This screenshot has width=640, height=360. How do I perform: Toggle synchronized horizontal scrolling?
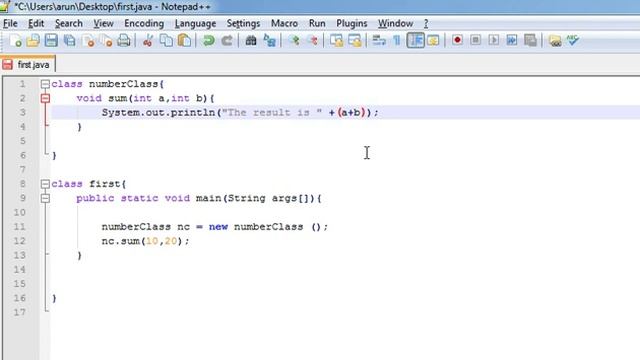tap(355, 40)
